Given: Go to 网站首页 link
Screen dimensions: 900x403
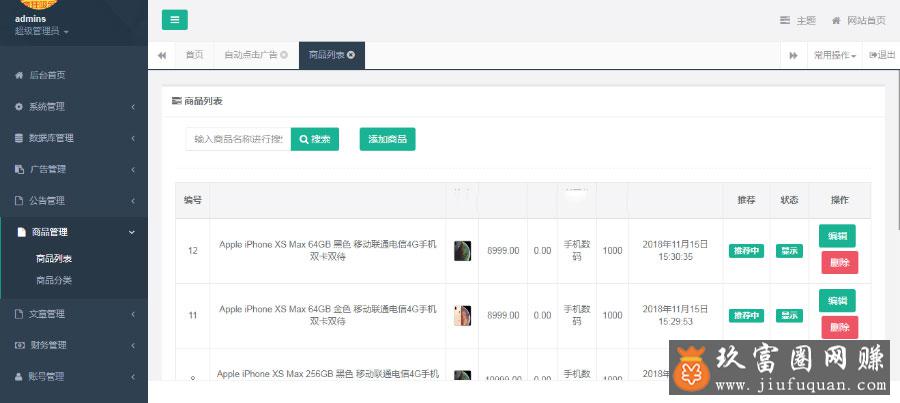Looking at the screenshot, I should [858, 21].
